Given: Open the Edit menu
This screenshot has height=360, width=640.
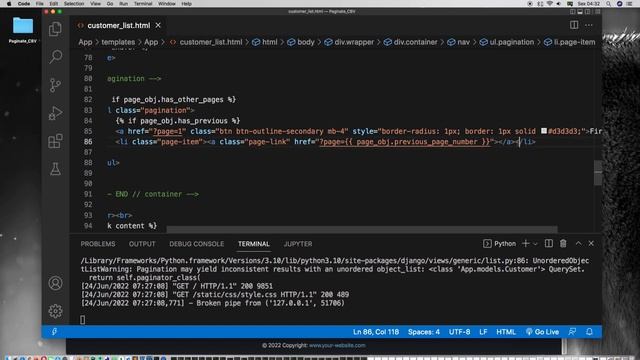Looking at the screenshot, I should click(53, 4).
